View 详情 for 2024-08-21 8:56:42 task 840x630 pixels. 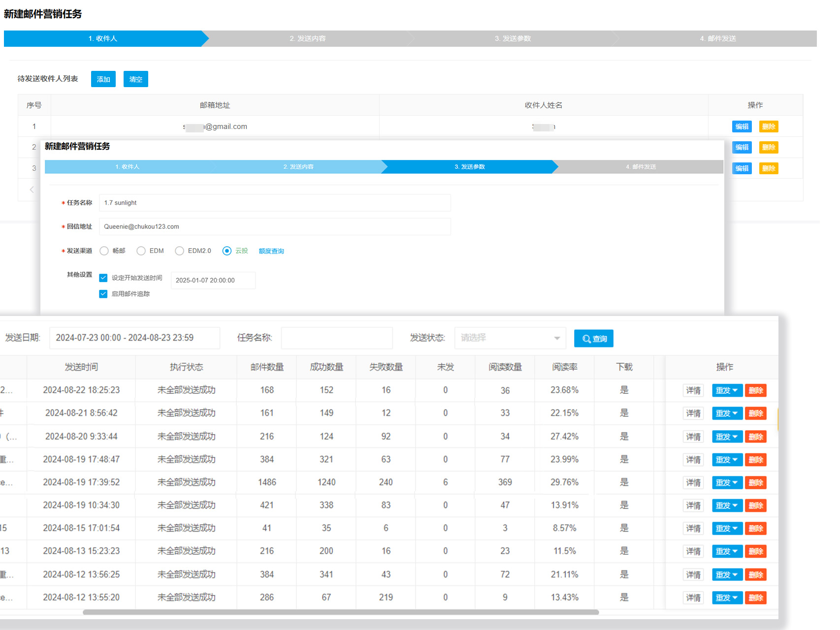693,413
